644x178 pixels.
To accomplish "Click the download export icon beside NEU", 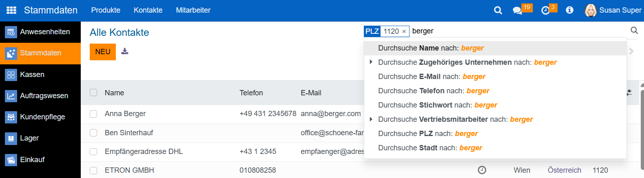I will pos(125,51).
